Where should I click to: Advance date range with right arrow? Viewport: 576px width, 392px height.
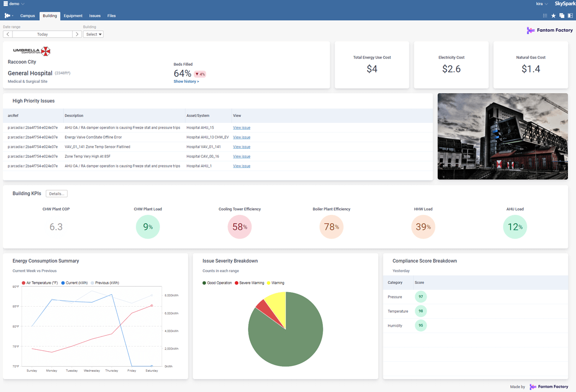pyautogui.click(x=77, y=35)
